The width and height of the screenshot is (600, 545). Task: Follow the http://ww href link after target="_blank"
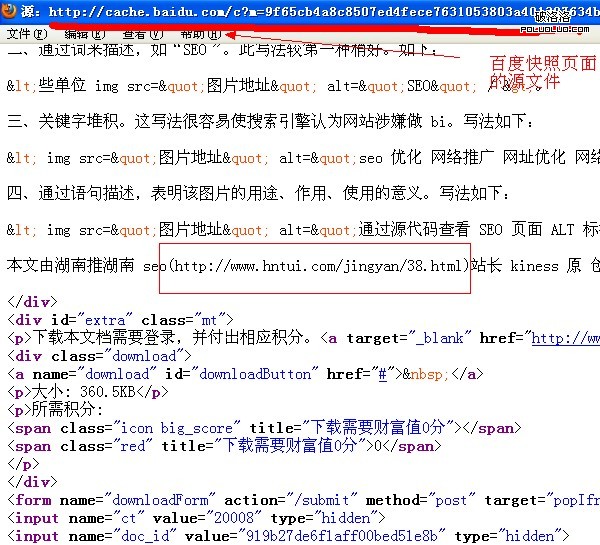click(x=566, y=338)
